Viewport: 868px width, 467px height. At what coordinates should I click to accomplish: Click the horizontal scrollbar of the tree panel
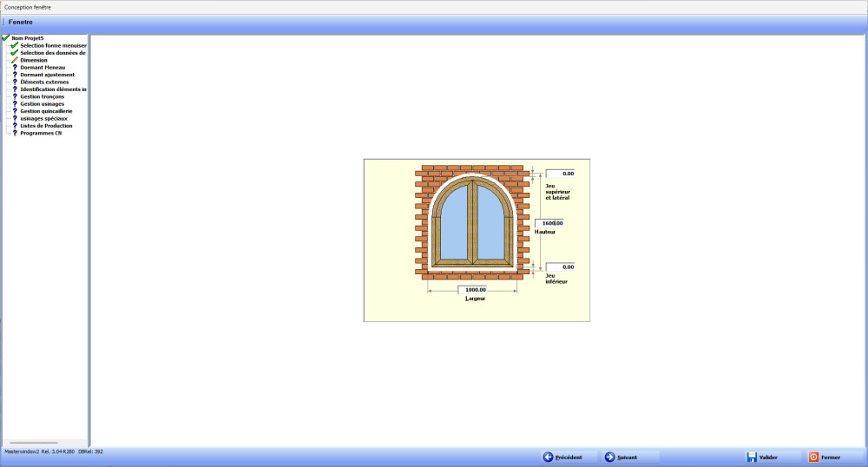[34, 443]
